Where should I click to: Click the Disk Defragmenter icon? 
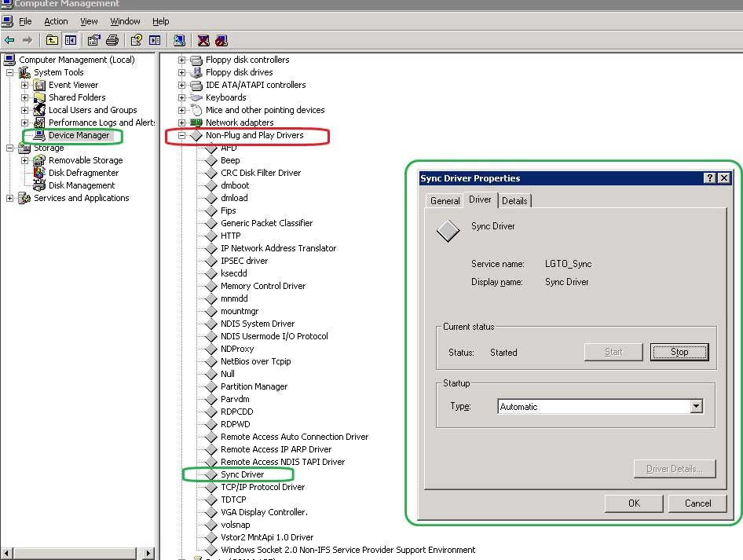39,173
